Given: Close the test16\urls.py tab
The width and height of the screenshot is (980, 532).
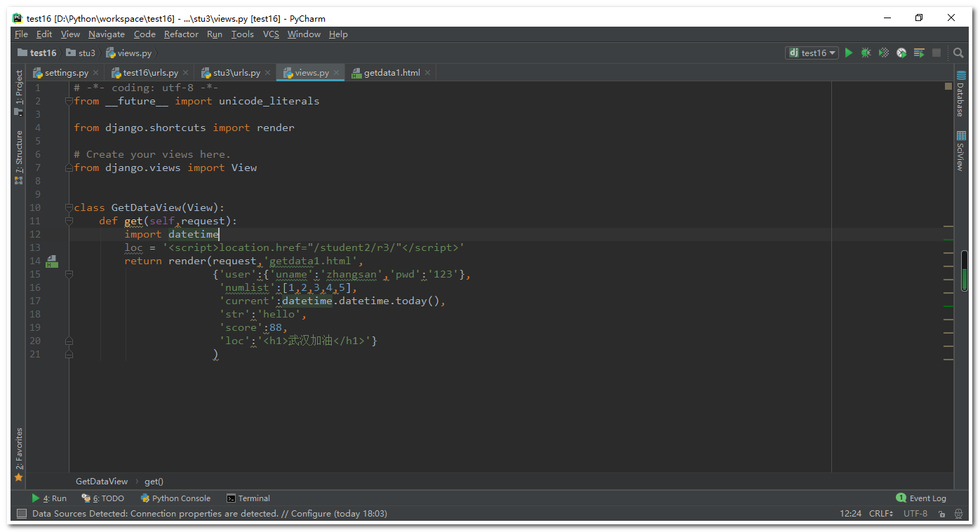Looking at the screenshot, I should point(186,73).
